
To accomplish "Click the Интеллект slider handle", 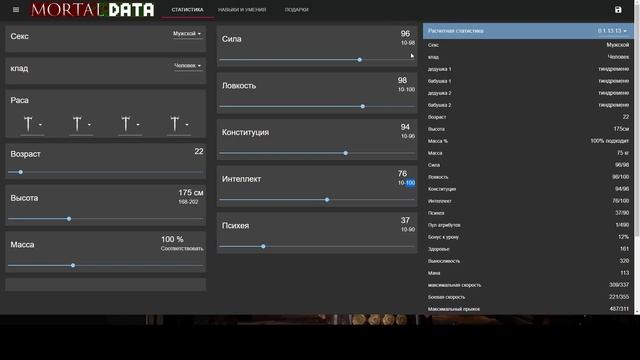I will click(x=327, y=200).
